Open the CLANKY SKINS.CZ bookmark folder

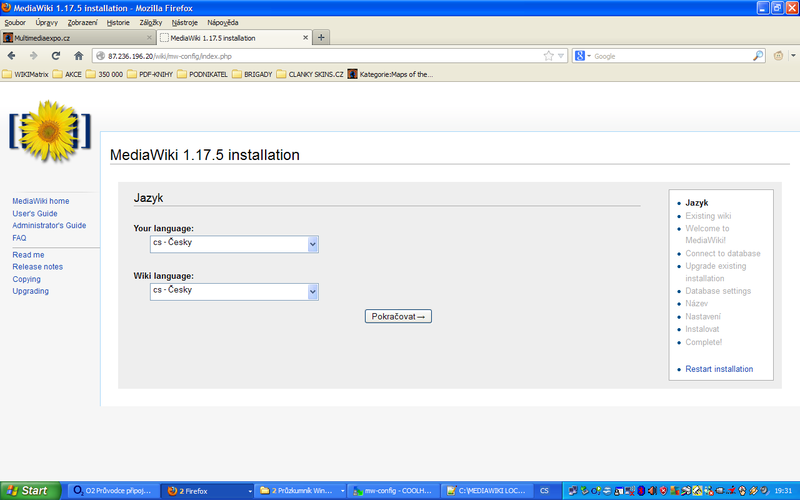(x=310, y=74)
